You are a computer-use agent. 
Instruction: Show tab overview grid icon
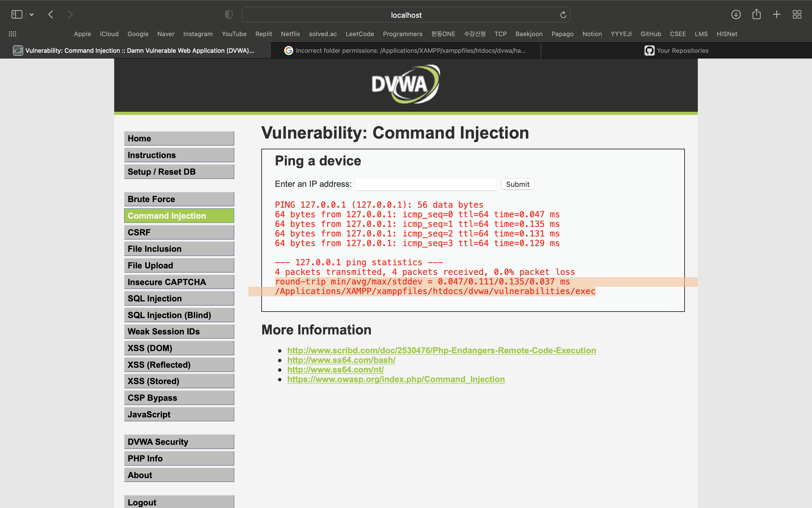797,14
